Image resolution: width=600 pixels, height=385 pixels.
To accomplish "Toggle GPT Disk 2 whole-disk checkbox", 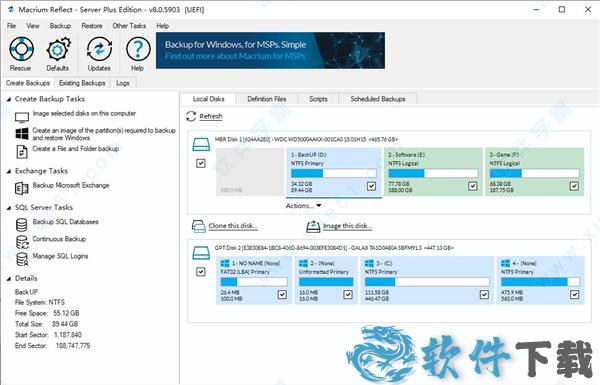I will (201, 272).
